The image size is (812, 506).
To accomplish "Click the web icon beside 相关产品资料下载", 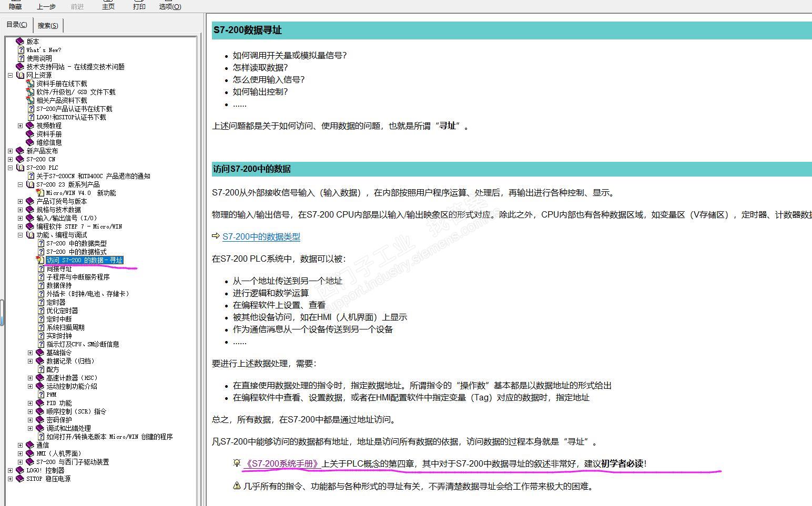I will pyautogui.click(x=30, y=100).
